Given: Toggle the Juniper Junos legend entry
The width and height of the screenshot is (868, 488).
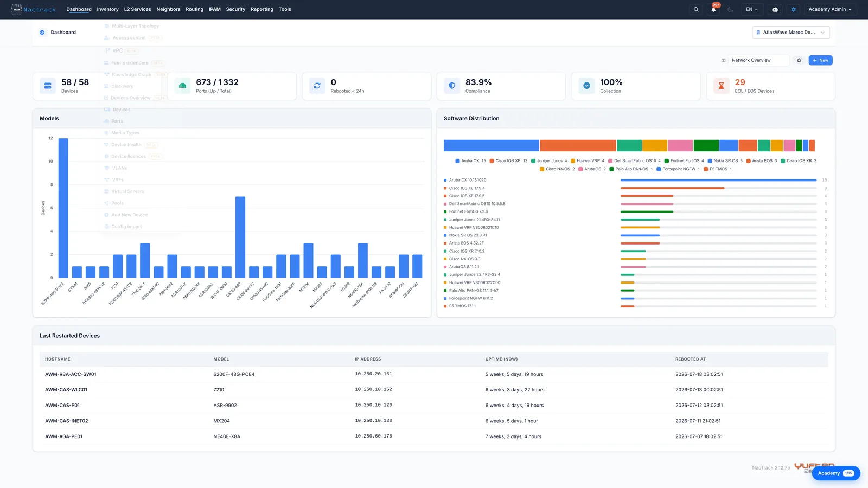Looking at the screenshot, I should [x=549, y=161].
